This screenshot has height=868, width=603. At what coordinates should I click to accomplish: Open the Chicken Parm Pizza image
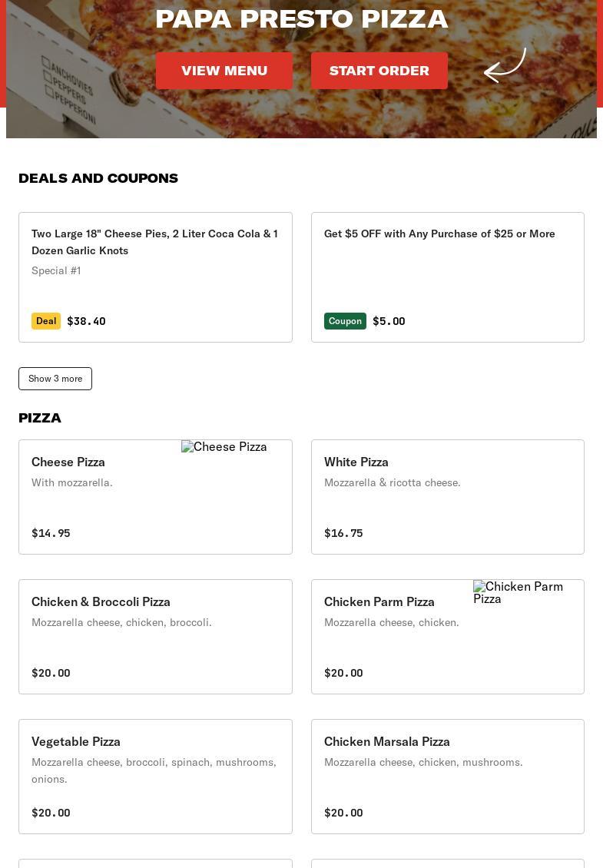[x=519, y=592]
